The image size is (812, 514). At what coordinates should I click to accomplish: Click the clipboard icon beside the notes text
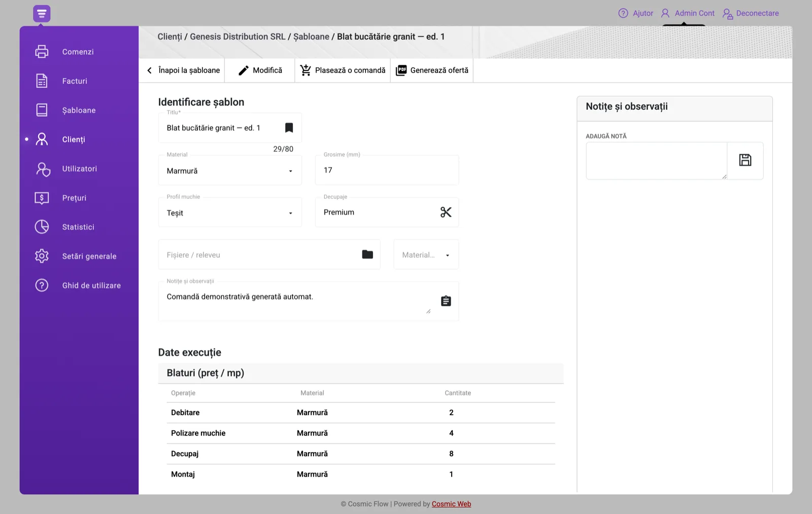(446, 301)
